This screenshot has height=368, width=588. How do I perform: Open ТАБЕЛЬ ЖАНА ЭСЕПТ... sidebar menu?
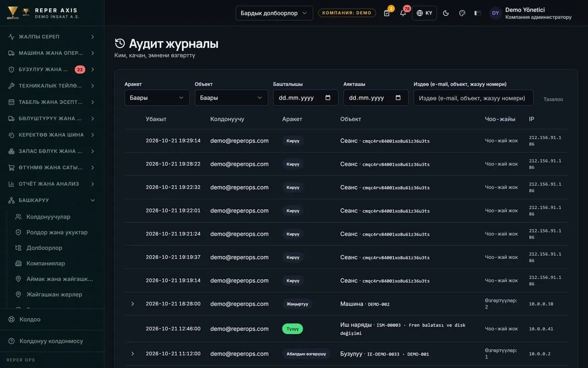coord(52,102)
